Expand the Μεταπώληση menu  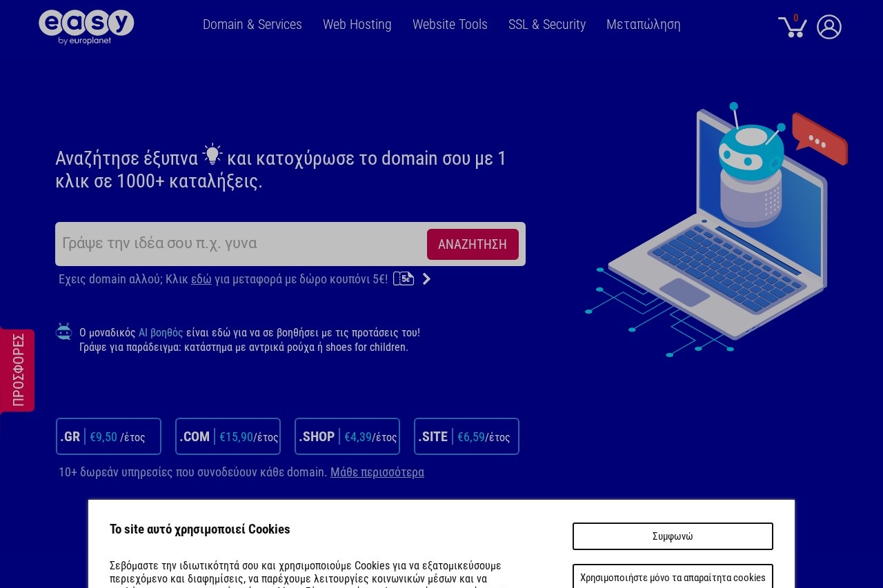point(643,25)
